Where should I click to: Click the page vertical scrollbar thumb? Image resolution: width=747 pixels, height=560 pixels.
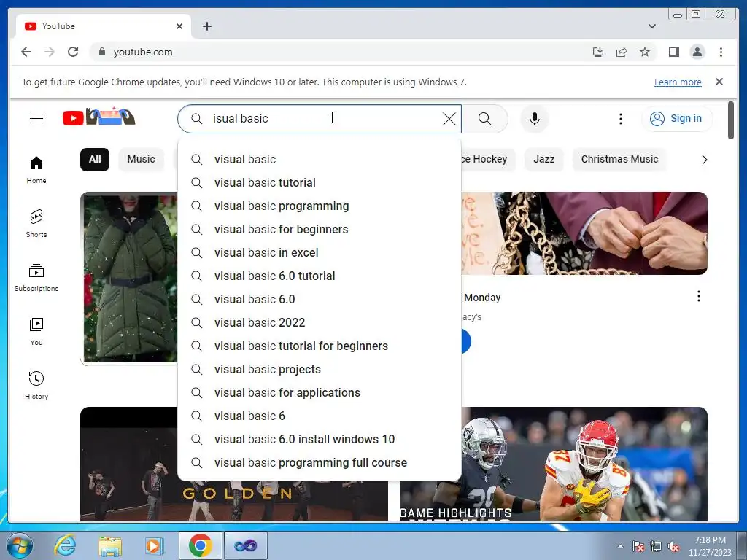731,120
